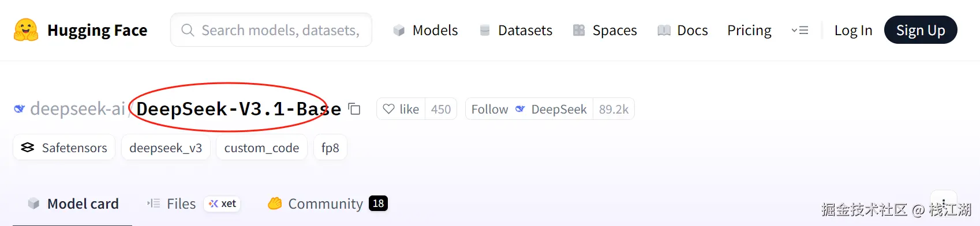Click the search magnifier icon
Screen dimensions: 980x226
point(188,30)
